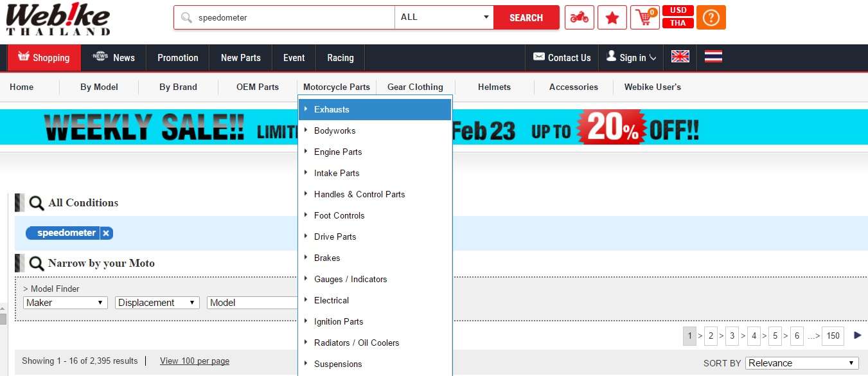Screen dimensions: 868x376
Task: Select Radiators / Oil Coolers
Action: coord(375,343)
